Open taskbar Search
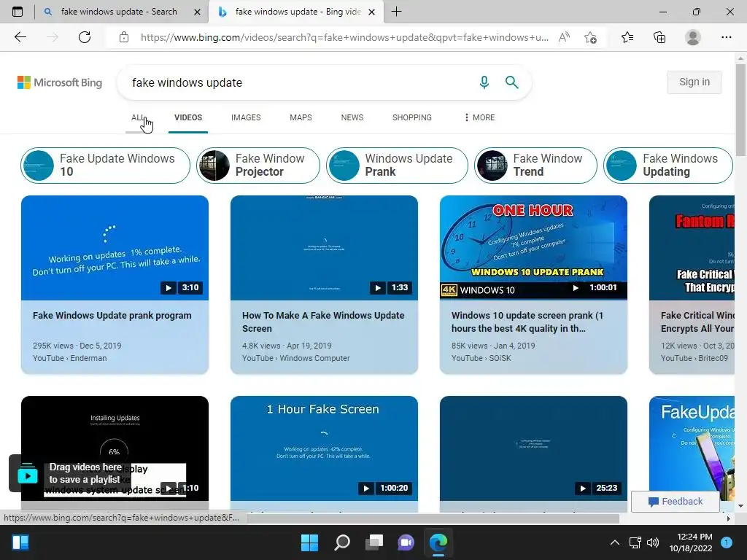The width and height of the screenshot is (747, 560). (x=342, y=542)
